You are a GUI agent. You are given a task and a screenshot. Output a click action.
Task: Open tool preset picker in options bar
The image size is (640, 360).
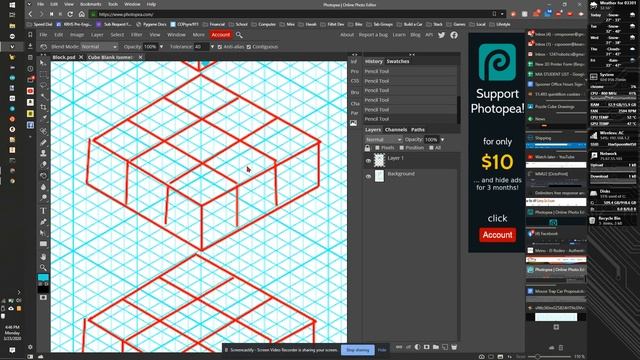[x=44, y=47]
